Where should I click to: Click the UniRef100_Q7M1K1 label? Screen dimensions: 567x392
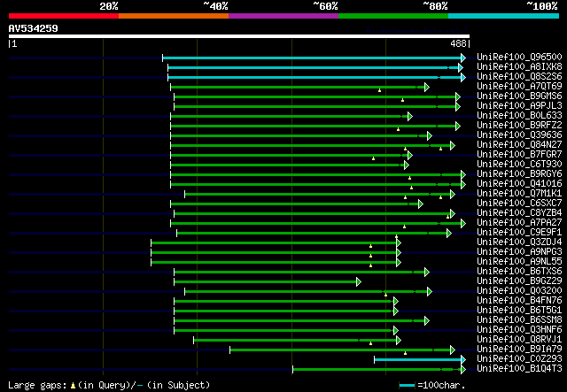[x=519, y=194]
